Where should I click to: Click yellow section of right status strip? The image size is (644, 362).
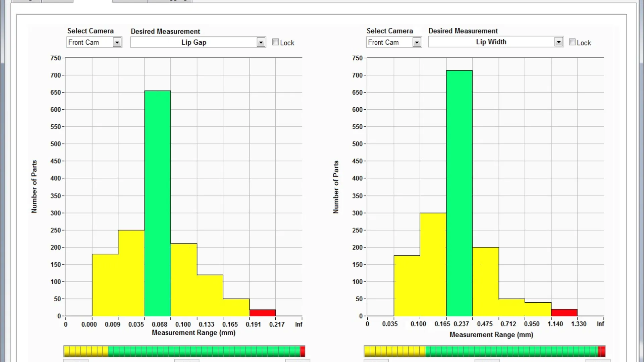394,351
